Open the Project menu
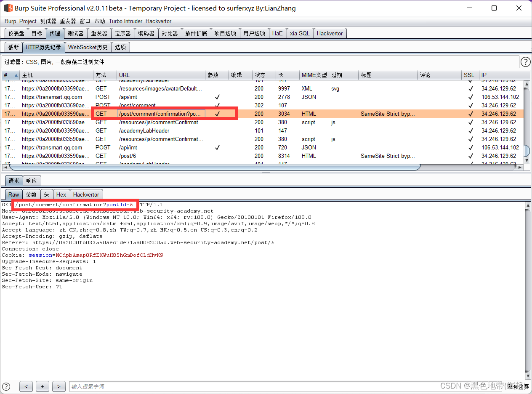The width and height of the screenshot is (532, 394). click(28, 21)
